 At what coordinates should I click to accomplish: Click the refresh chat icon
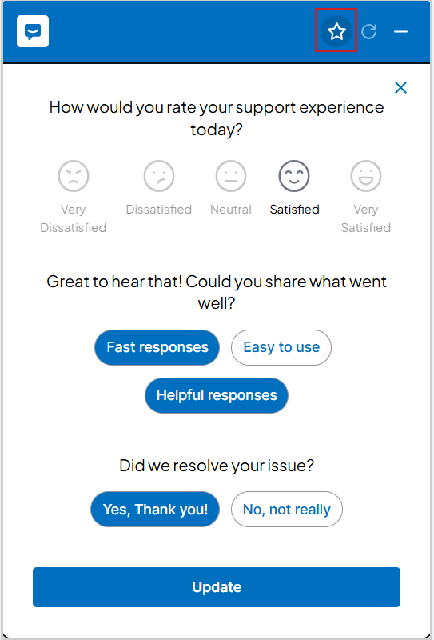(369, 31)
